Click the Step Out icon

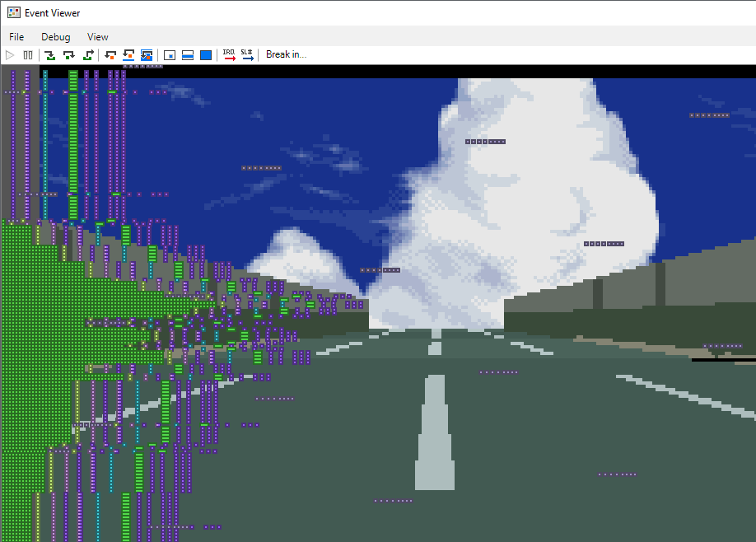click(x=88, y=55)
